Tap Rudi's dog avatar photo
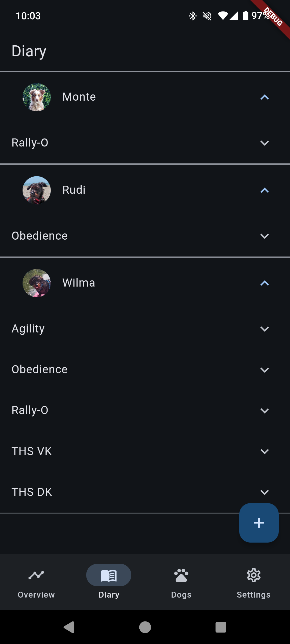This screenshot has width=290, height=644. point(37,190)
